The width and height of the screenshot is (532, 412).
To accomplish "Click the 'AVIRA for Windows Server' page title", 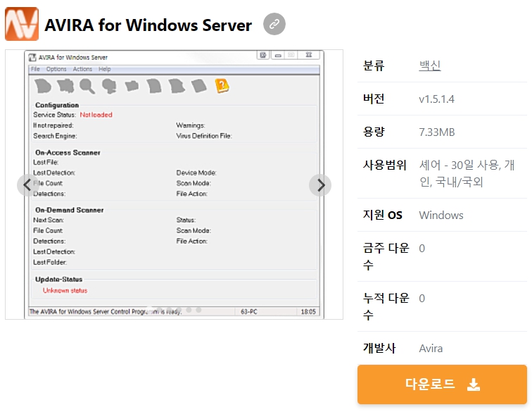I will point(148,25).
